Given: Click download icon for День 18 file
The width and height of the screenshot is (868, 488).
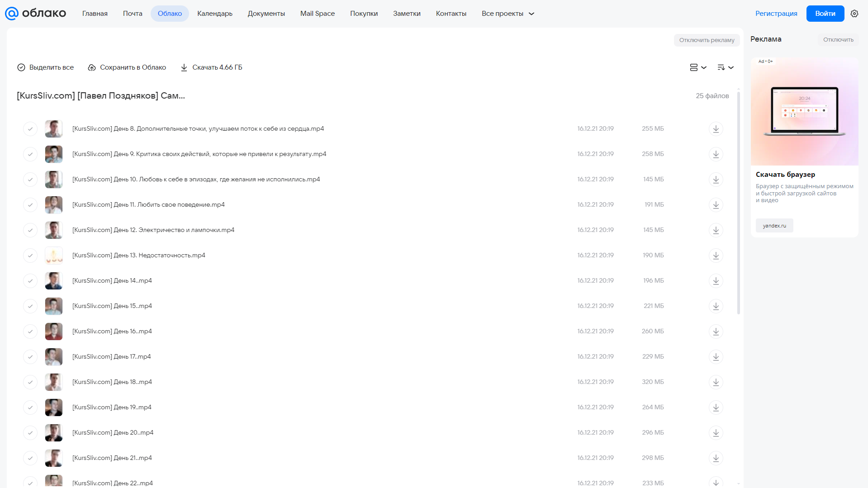Looking at the screenshot, I should (x=716, y=382).
